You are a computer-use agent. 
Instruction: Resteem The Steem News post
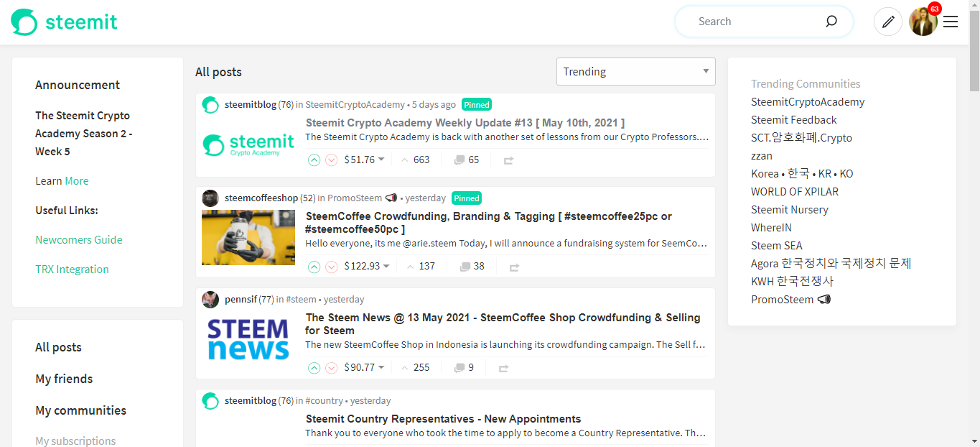click(503, 368)
